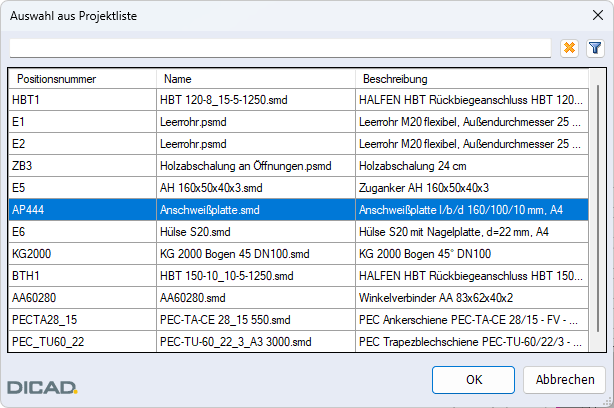Select the ZB3 Holzabschalung row
Viewport: 614px width, 408px height.
coord(298,166)
